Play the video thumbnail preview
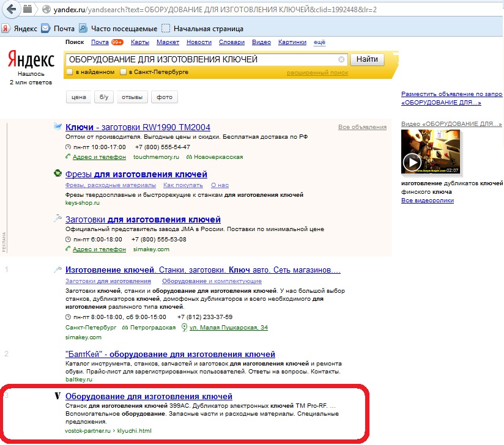504x445 pixels. coord(431,152)
